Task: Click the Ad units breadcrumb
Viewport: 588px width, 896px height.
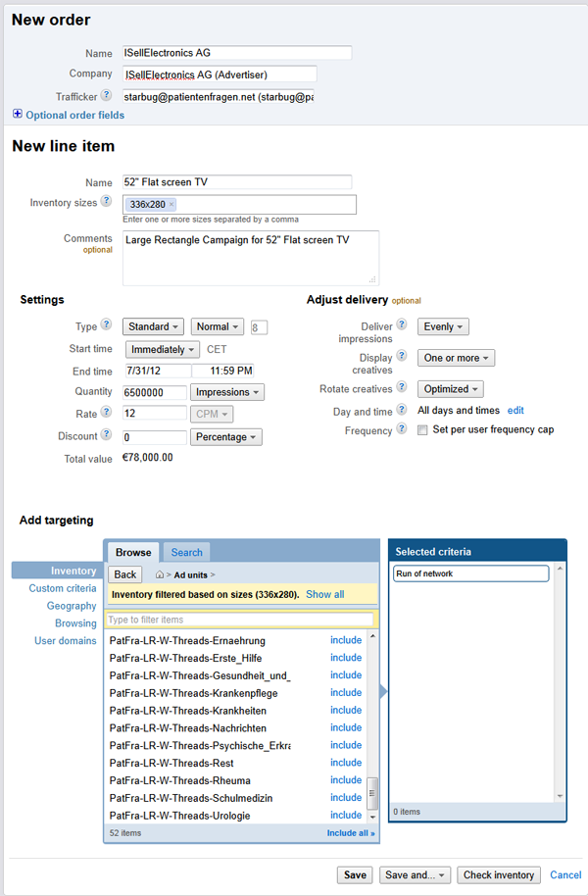Action: [191, 574]
